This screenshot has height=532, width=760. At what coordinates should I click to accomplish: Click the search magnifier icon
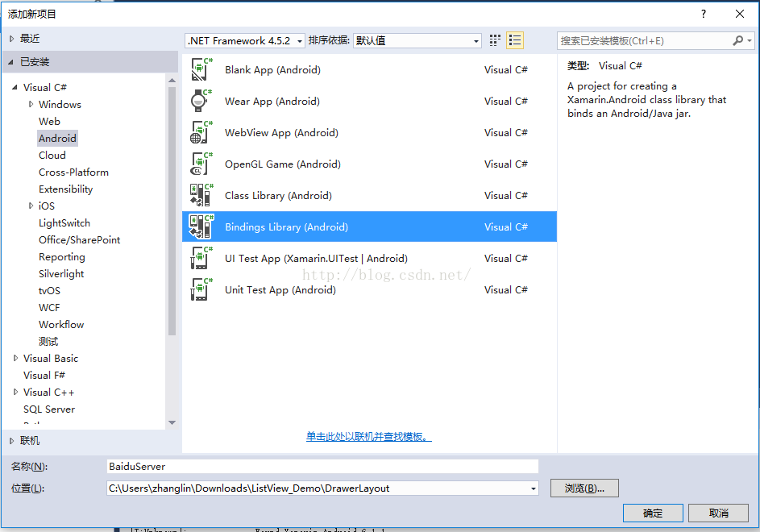pos(737,41)
